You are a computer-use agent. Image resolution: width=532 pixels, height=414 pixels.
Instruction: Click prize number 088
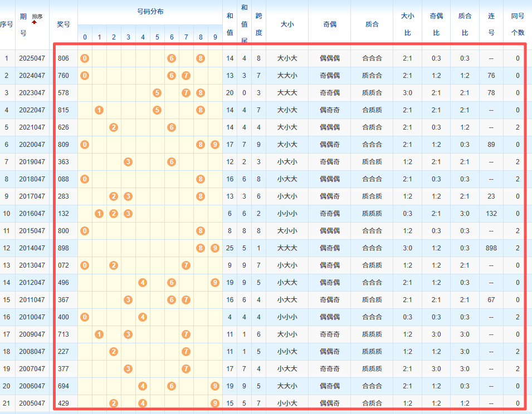pyautogui.click(x=64, y=179)
